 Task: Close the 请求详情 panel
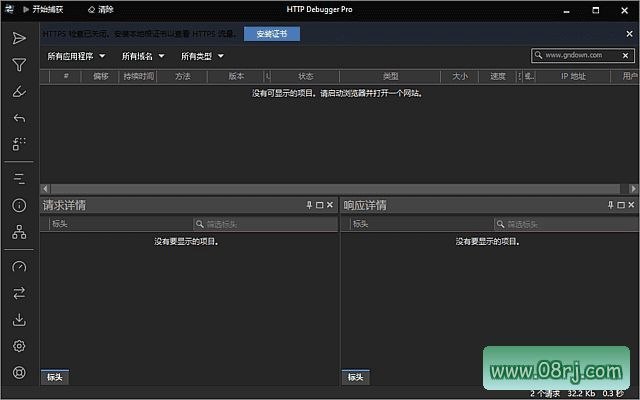pos(330,205)
